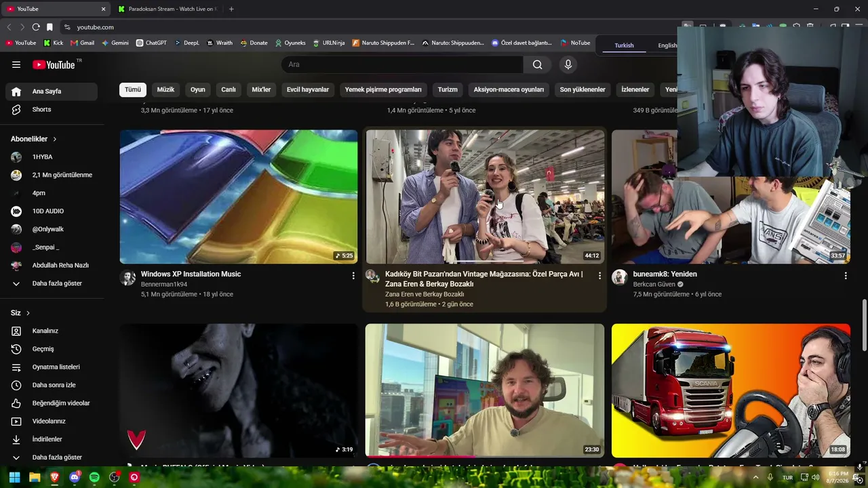Open File Explorer from the taskbar
868x488 pixels.
tap(35, 477)
